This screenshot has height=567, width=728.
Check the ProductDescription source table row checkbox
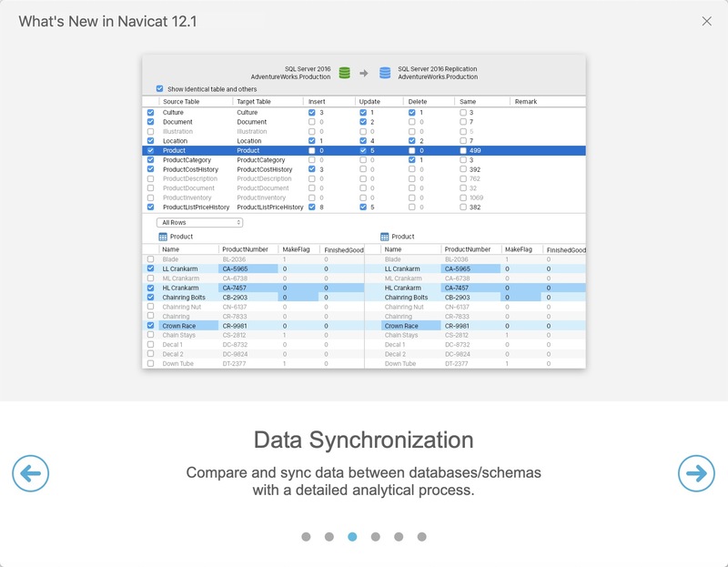pos(150,178)
